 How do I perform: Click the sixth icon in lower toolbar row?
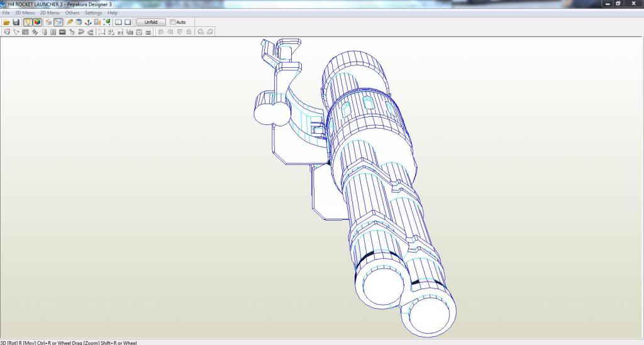[53, 32]
